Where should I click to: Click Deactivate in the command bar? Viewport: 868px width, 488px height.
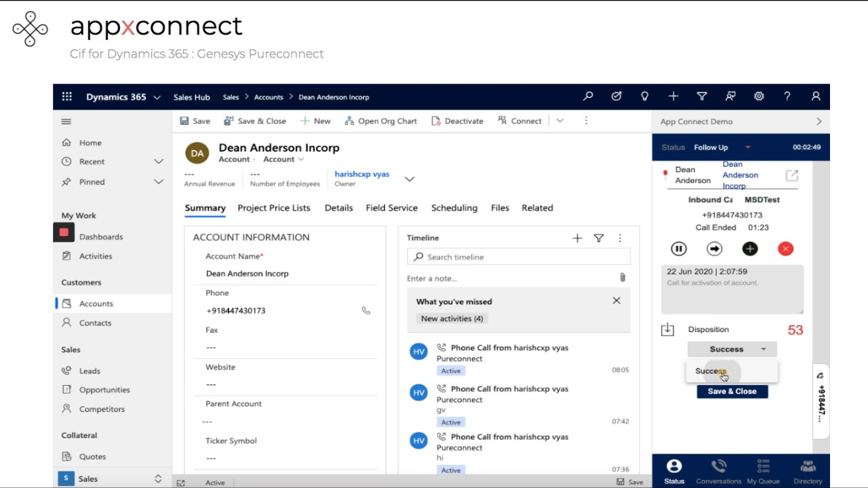coord(457,121)
